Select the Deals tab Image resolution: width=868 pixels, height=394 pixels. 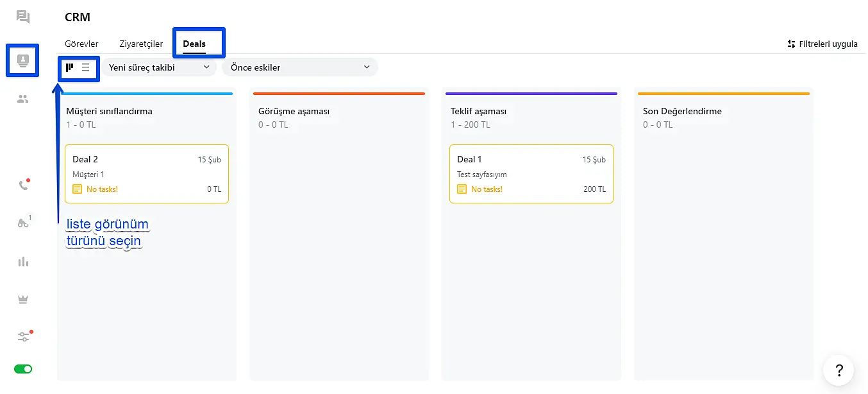pos(194,44)
